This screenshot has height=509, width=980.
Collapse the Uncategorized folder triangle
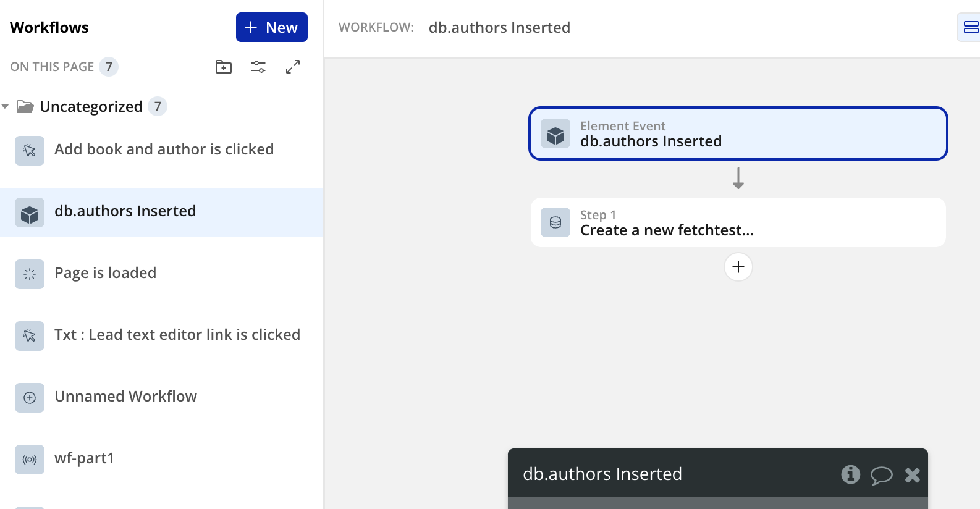(x=6, y=106)
